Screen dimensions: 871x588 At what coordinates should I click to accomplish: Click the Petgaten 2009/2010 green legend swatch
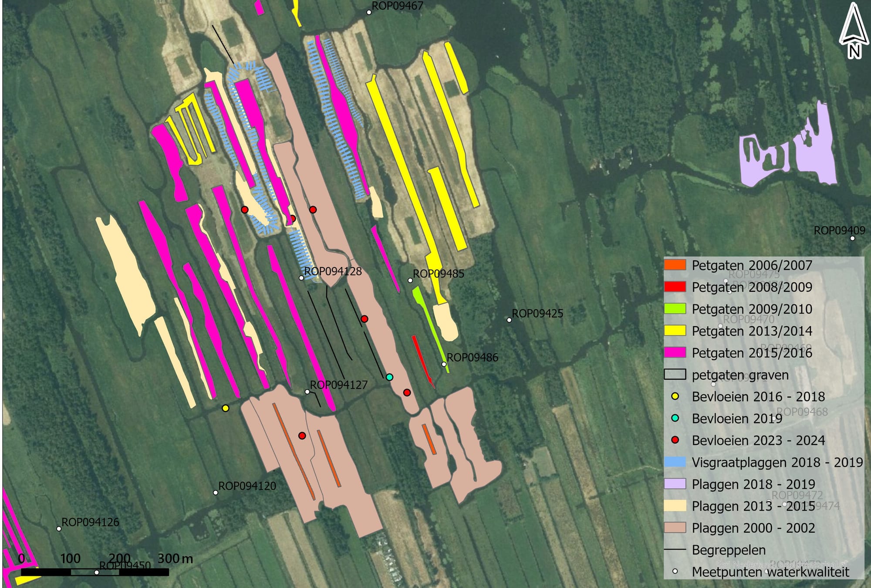pyautogui.click(x=675, y=308)
